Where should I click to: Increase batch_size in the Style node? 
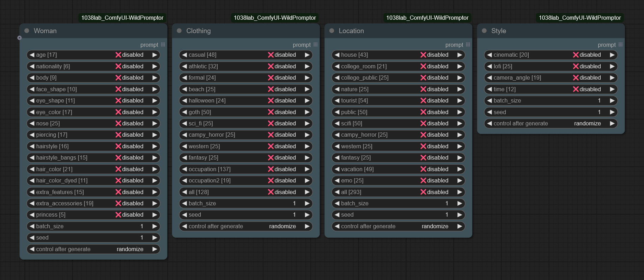[612, 101]
